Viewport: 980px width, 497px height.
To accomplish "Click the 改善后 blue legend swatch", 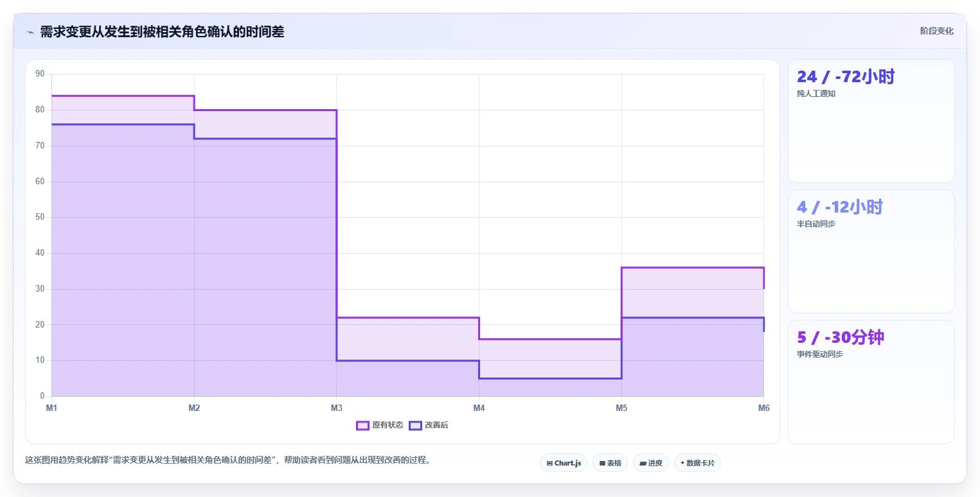I will [x=416, y=425].
